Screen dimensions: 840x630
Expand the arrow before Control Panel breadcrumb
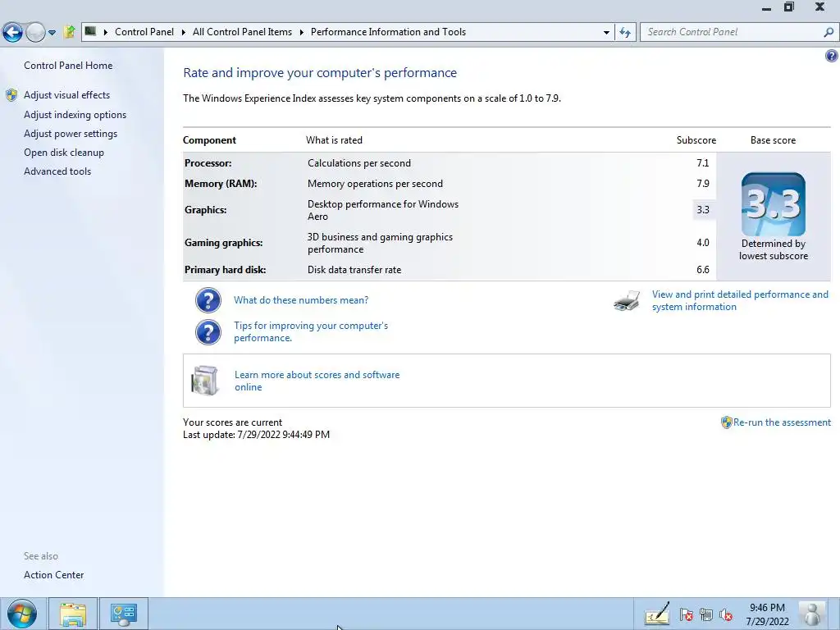(x=106, y=32)
